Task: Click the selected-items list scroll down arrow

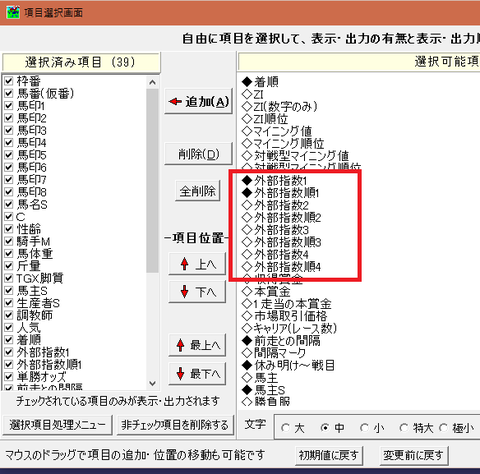Action: coord(152,383)
